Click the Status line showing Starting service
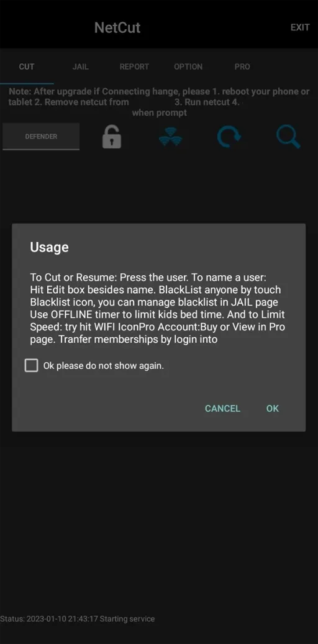 78,619
